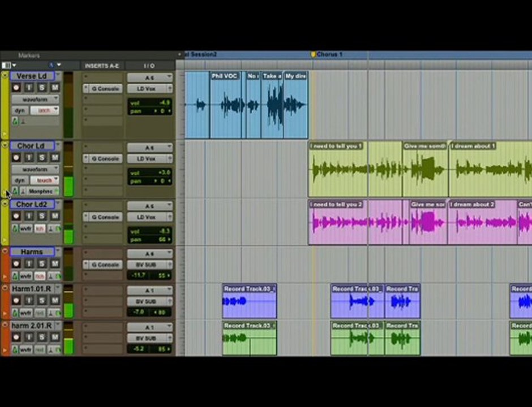Mute the Harms track
The width and height of the screenshot is (532, 407).
[55, 263]
